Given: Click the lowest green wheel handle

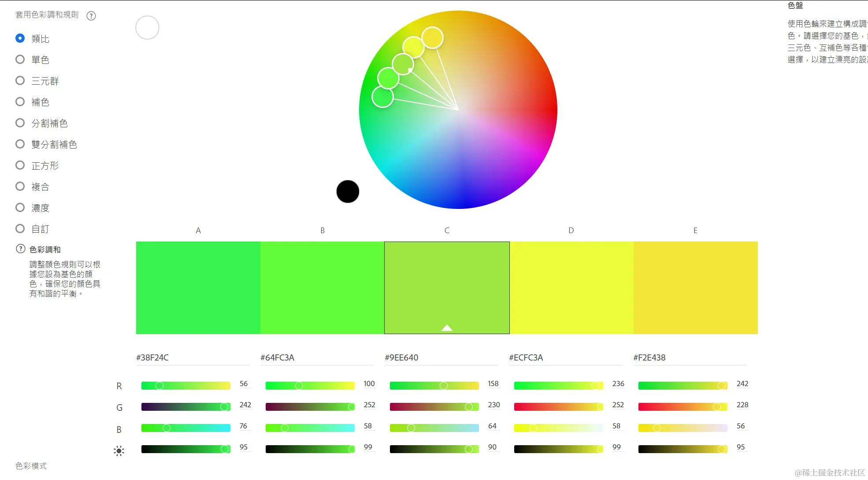Looking at the screenshot, I should (x=382, y=97).
